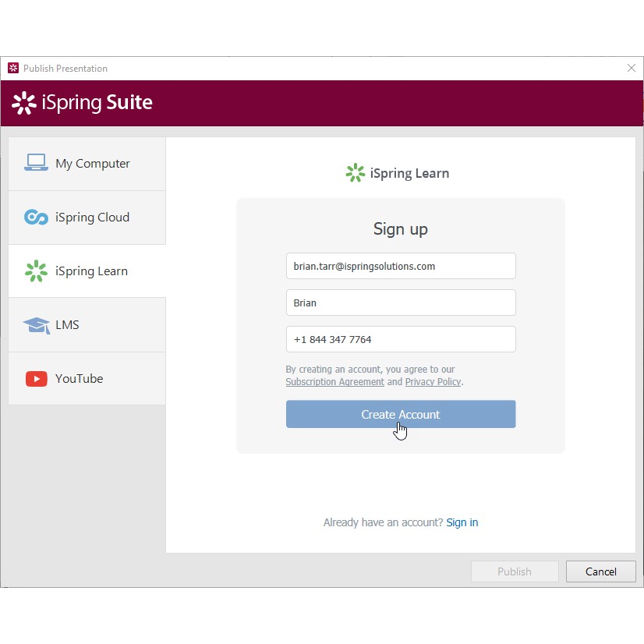Screen dimensions: 644x644
Task: Select the iSpring Learn tab label
Action: point(91,271)
